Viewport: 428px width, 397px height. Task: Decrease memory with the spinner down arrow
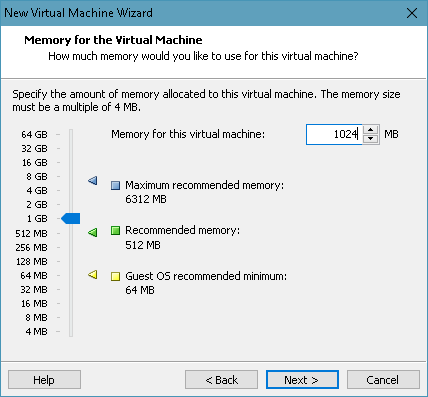pos(371,139)
